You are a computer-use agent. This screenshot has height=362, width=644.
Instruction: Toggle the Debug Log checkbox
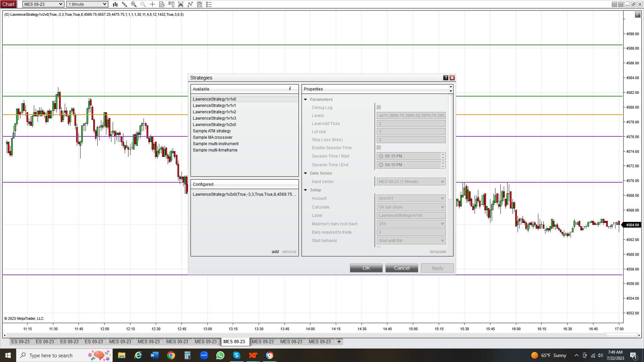click(x=379, y=108)
